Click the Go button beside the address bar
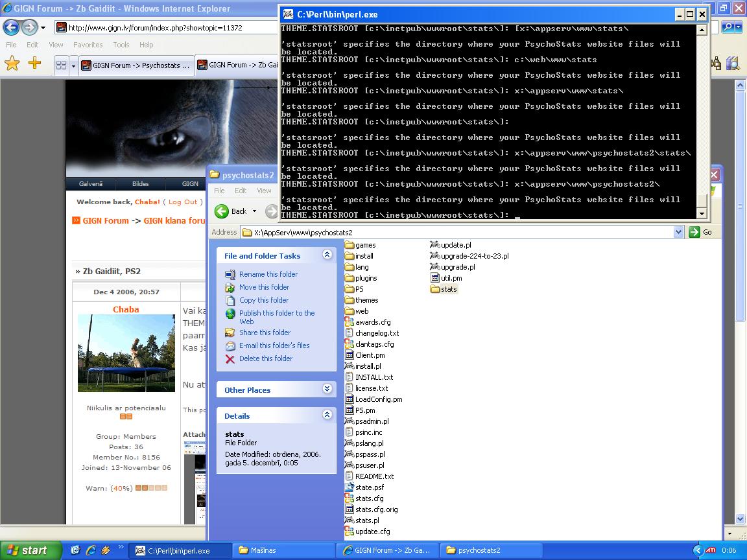Viewport: 747px width, 560px height. point(701,232)
